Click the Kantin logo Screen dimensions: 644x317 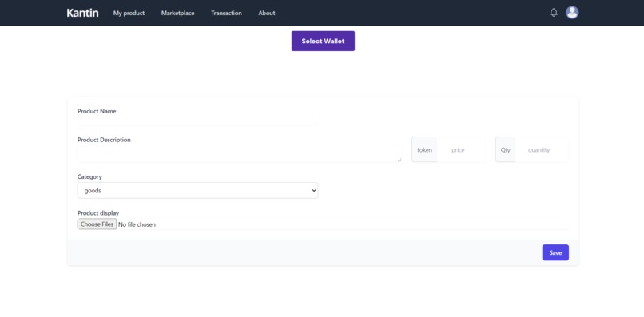82,13
